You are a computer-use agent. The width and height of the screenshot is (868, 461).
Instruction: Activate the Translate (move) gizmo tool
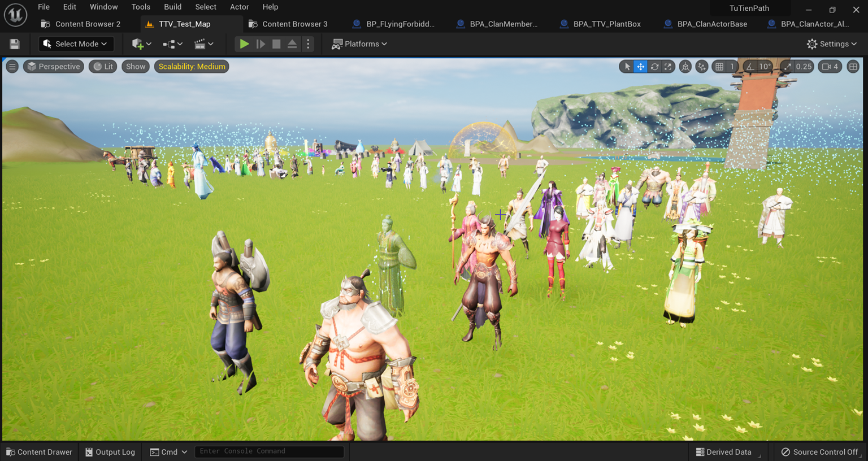pos(640,67)
